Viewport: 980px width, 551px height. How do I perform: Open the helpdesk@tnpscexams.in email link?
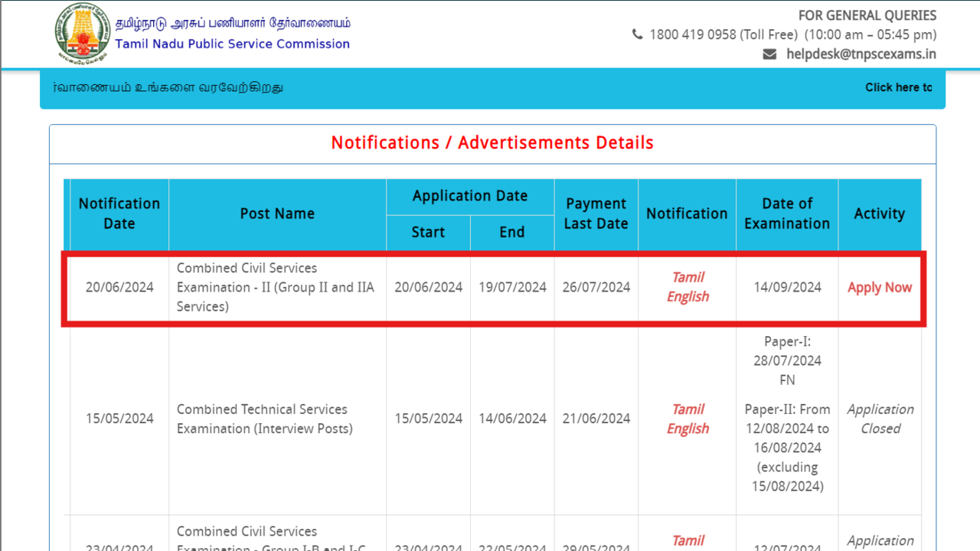click(861, 54)
